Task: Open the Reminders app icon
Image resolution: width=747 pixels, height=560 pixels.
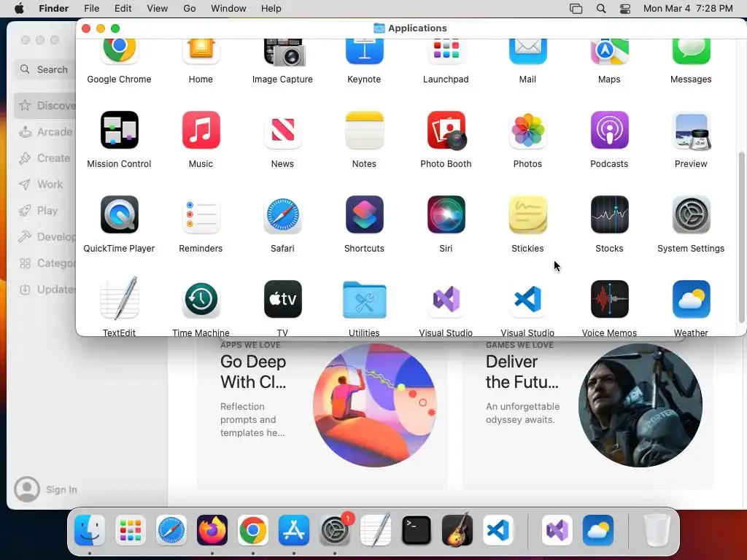Action: [x=201, y=214]
